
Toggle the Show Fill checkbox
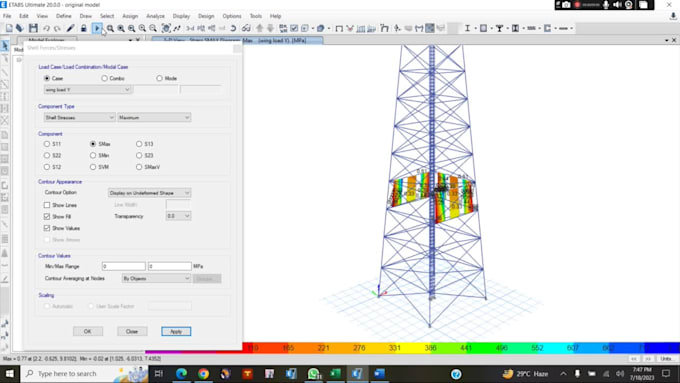47,216
